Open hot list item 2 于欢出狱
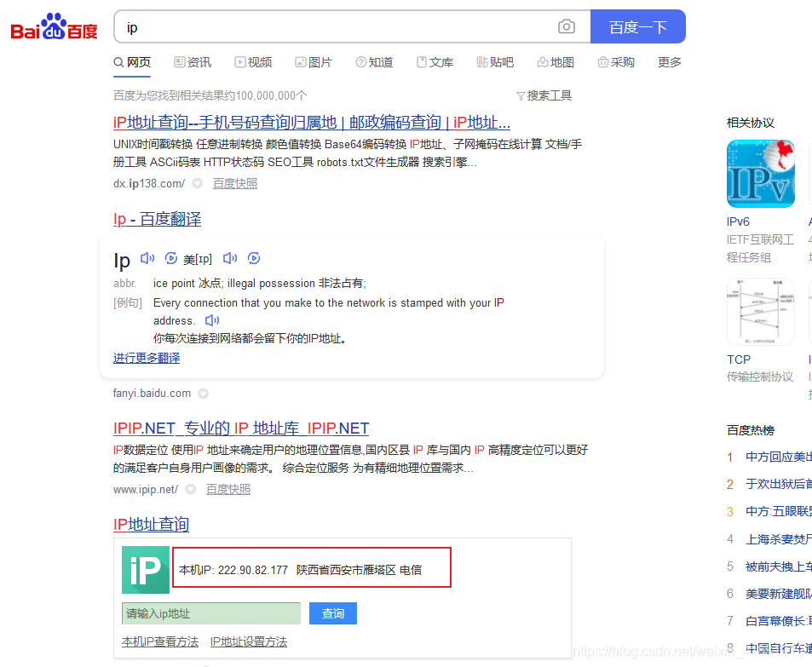 (778, 484)
